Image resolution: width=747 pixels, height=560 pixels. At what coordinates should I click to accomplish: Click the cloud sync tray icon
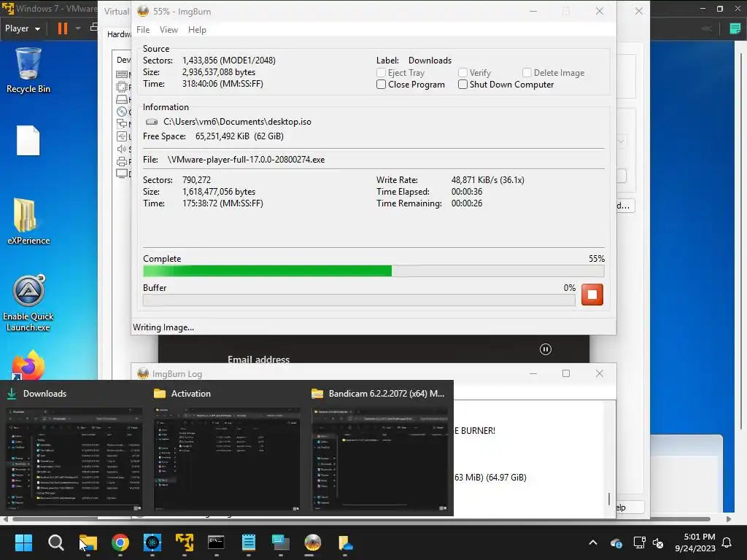click(x=616, y=542)
